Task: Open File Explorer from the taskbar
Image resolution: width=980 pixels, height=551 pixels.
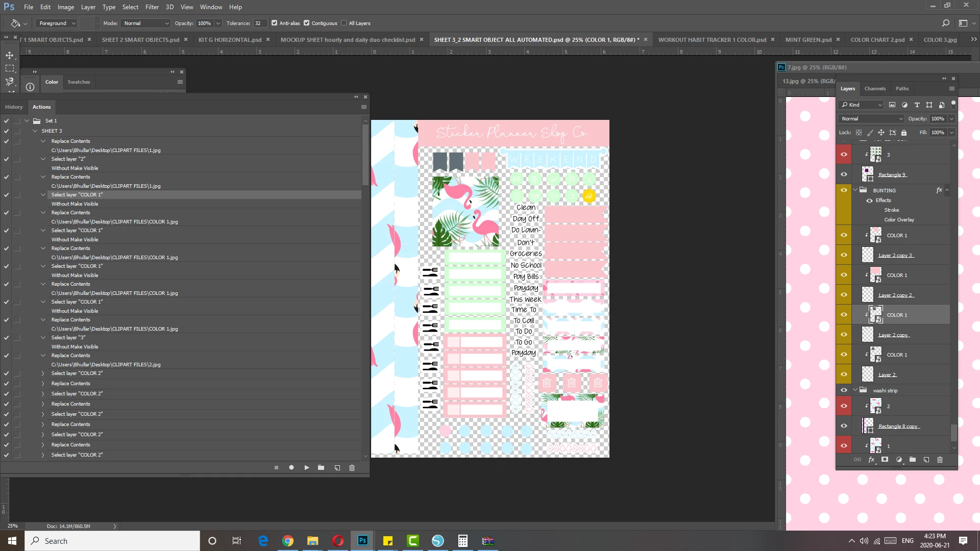Action: 312,541
